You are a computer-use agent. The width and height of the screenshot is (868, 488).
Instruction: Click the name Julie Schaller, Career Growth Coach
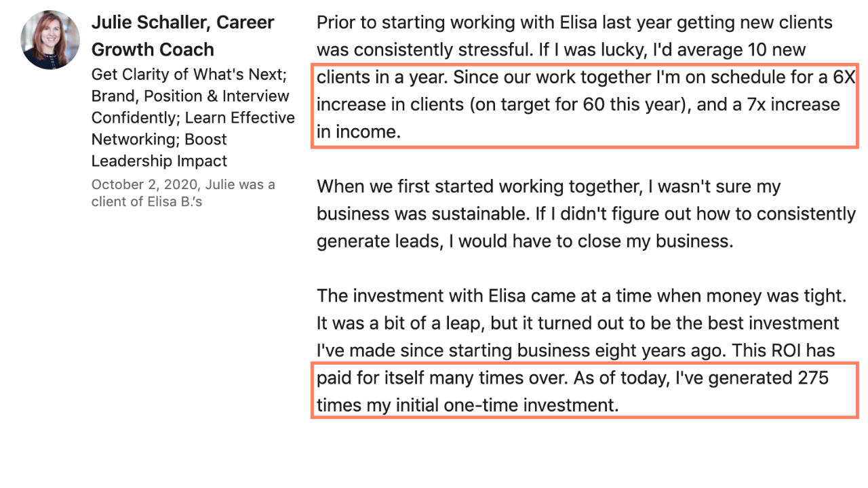click(x=183, y=36)
